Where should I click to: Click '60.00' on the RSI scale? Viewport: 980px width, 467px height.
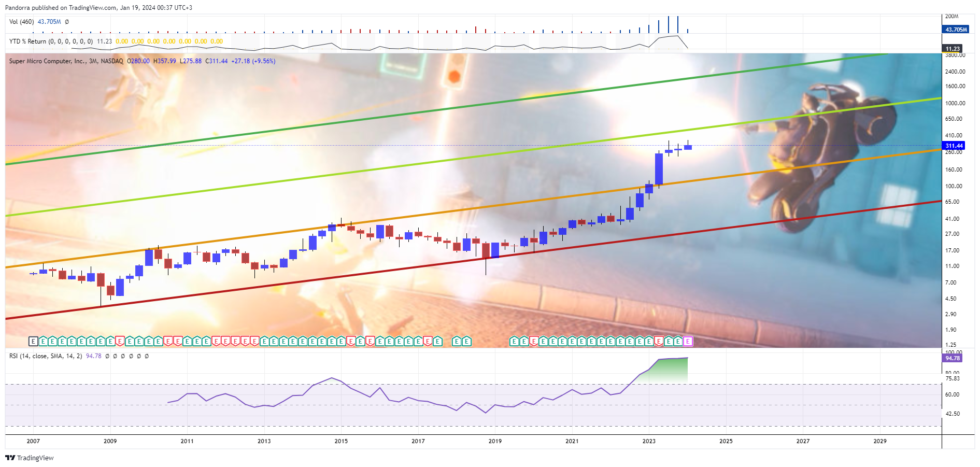click(x=952, y=394)
